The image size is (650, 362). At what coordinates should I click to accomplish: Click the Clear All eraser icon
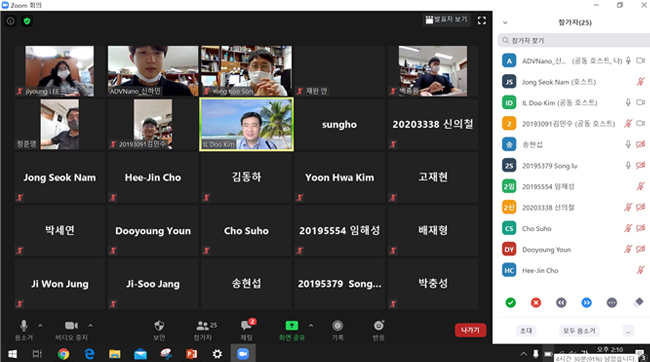pyautogui.click(x=639, y=302)
